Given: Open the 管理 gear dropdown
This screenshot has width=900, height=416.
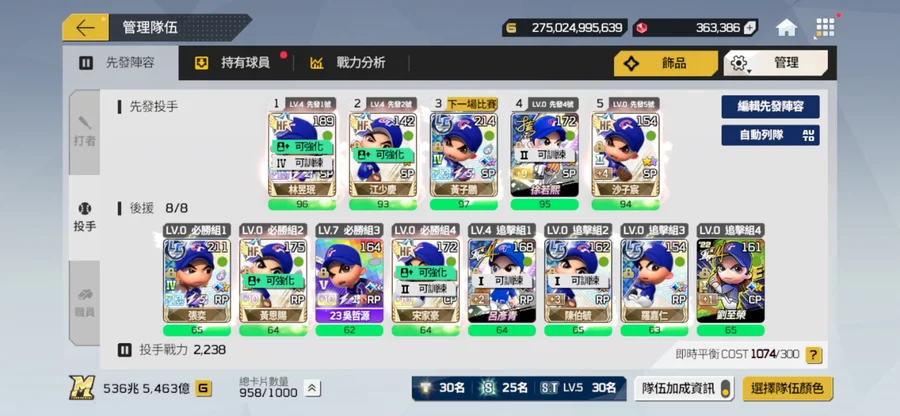Looking at the screenshot, I should coord(775,63).
